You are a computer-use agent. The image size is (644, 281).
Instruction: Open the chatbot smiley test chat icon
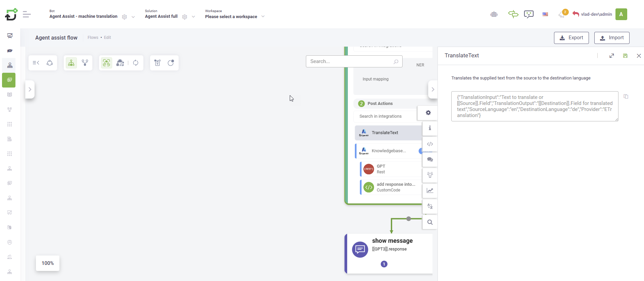[x=528, y=14]
